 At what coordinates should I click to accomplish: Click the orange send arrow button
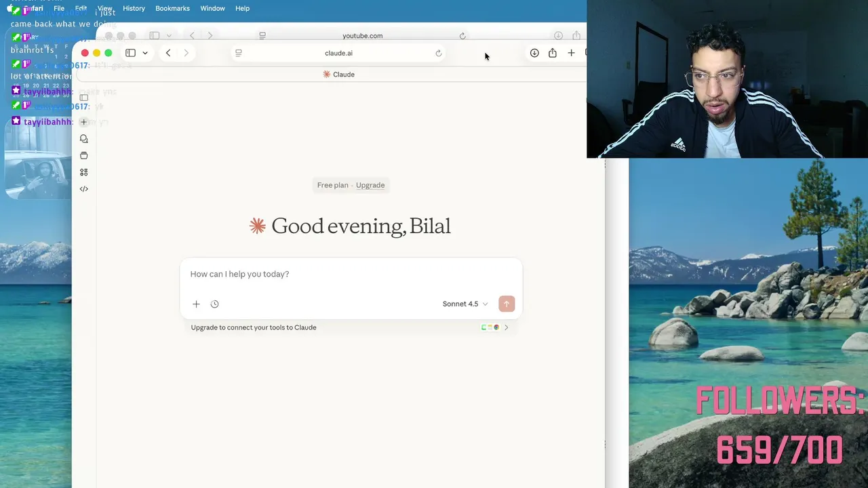click(507, 304)
